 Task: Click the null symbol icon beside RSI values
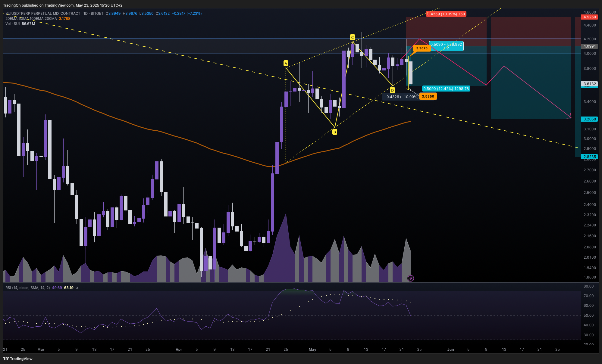77,288
